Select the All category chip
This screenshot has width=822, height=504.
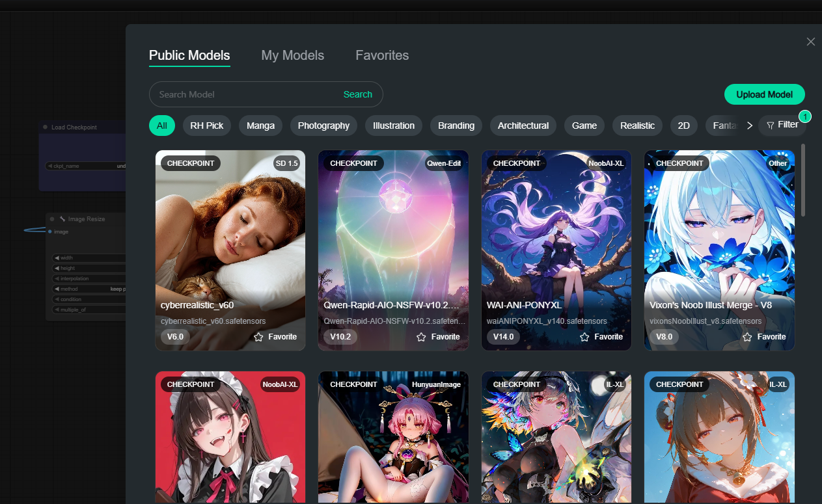pyautogui.click(x=161, y=126)
